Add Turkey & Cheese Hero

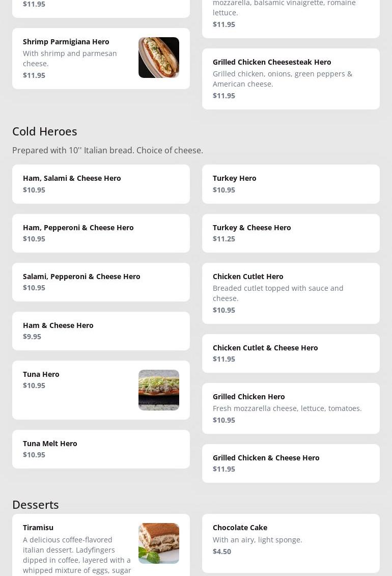click(x=291, y=233)
